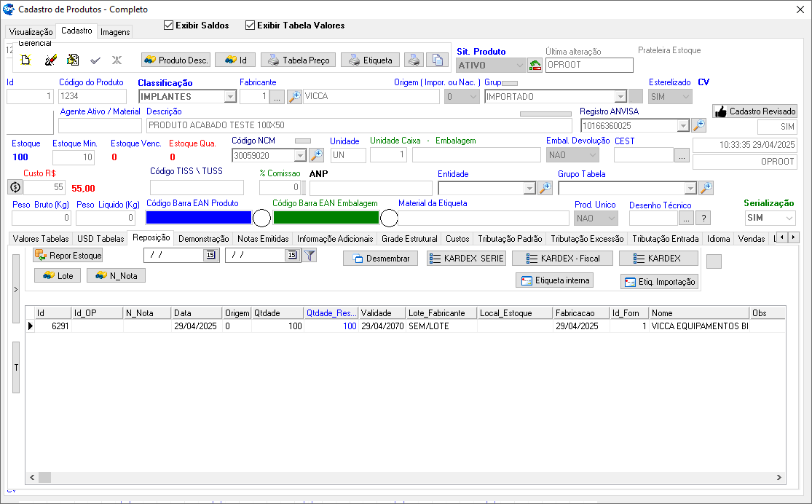Click the magnifier search icon beside Fabricante

coord(294,96)
